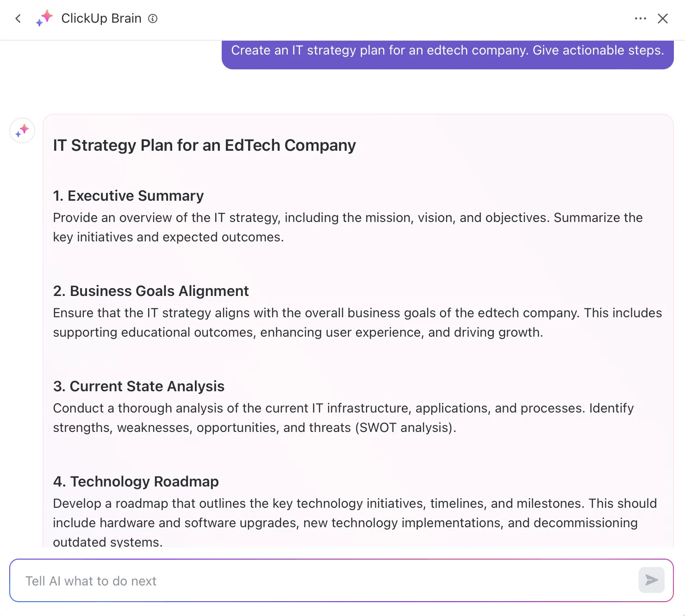
Task: Open the info icon beside ClickUp Brain
Action: tap(153, 18)
